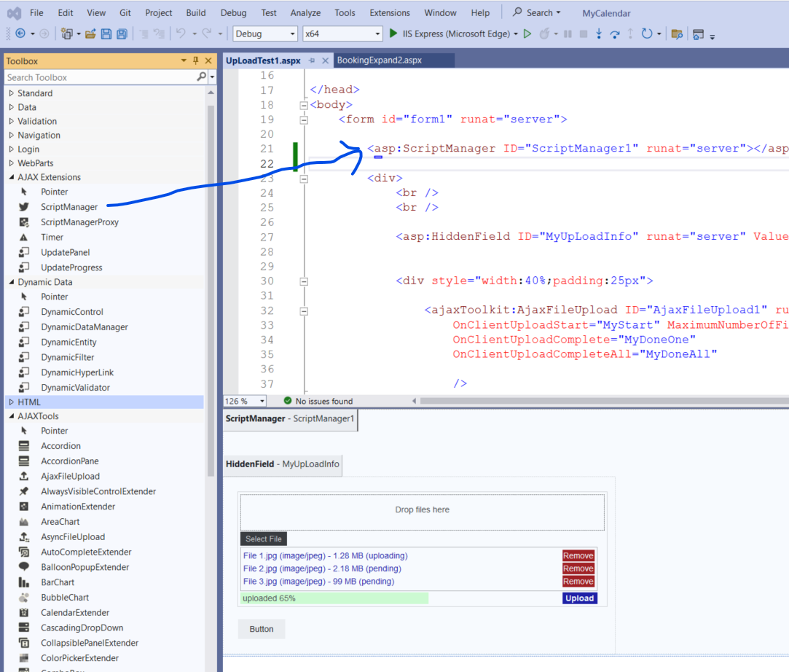Choose the CalendarExtender toolbox item
Image resolution: width=789 pixels, height=672 pixels.
point(75,613)
